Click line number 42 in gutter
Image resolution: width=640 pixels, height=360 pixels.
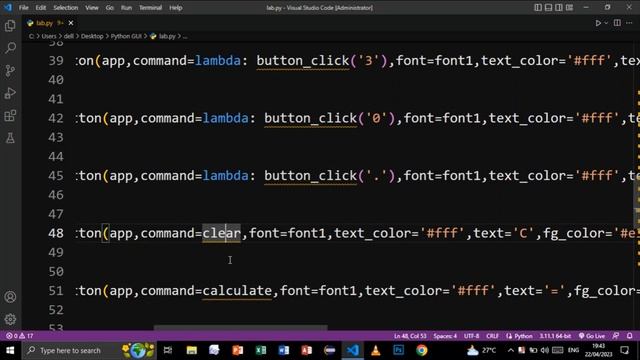(56, 118)
